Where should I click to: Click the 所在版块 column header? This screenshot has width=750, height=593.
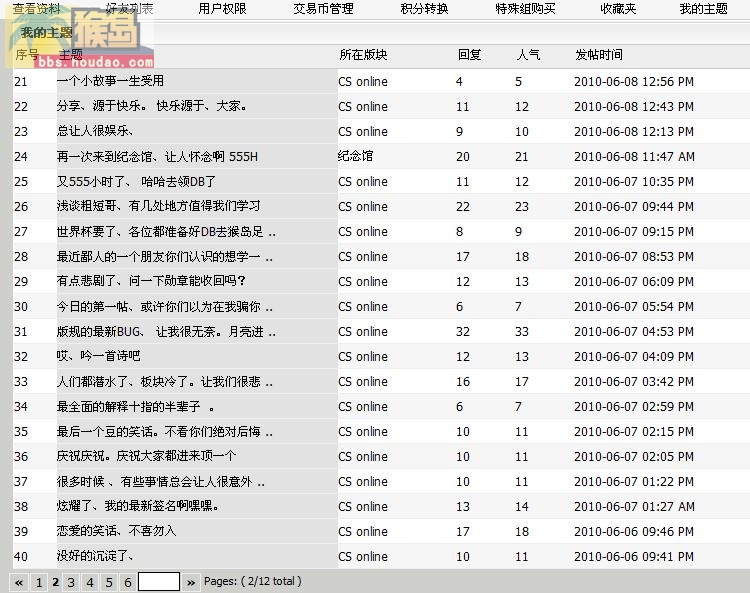[363, 55]
